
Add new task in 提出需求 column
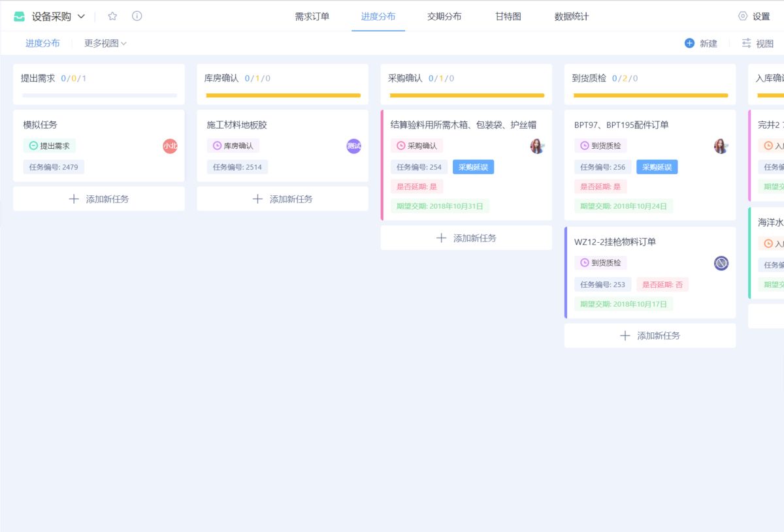tap(99, 199)
